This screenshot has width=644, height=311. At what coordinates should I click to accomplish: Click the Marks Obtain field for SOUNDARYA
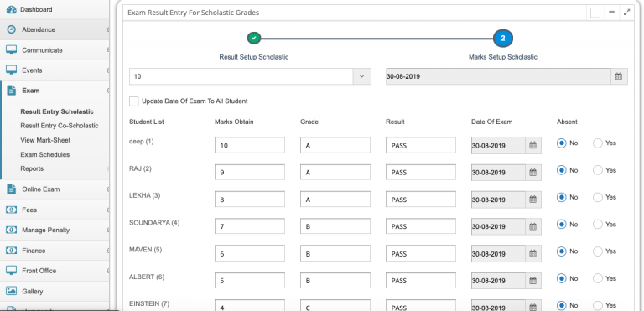coord(250,226)
